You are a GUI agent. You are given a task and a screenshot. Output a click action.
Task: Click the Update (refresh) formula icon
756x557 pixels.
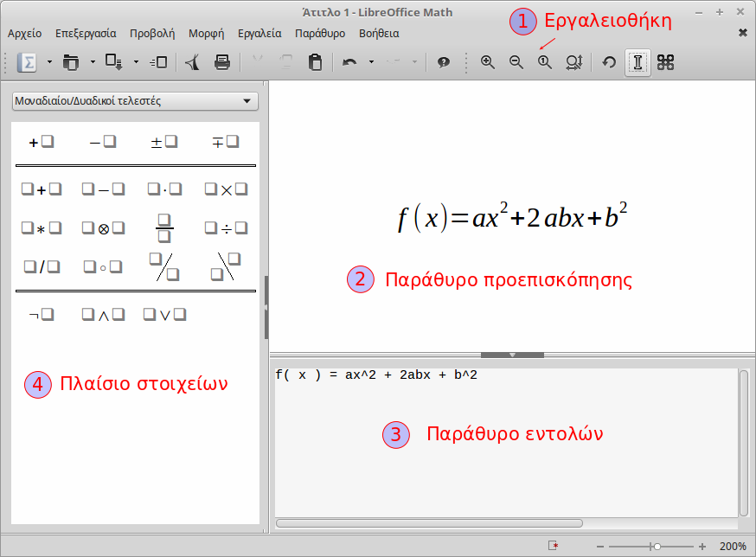[609, 62]
